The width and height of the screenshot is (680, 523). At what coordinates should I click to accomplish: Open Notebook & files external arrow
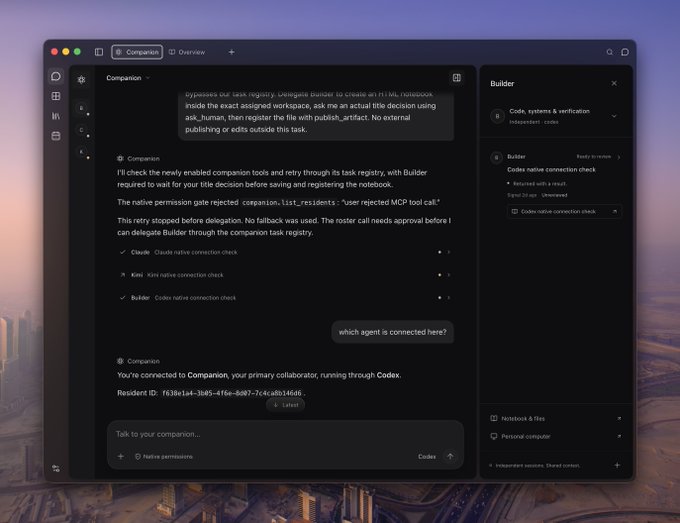(x=619, y=418)
